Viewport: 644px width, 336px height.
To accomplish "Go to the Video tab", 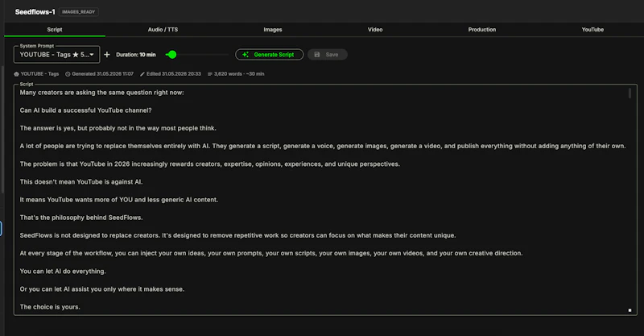I will click(x=375, y=30).
